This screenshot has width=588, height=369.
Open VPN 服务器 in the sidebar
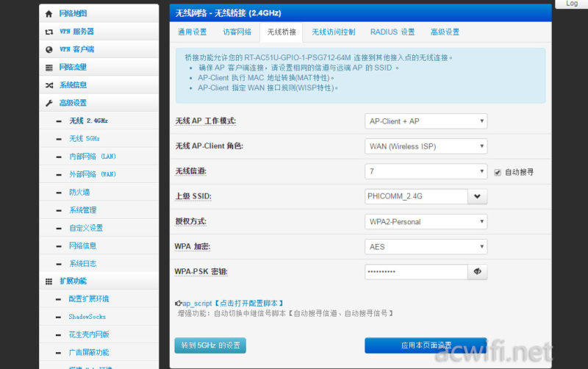(x=99, y=32)
